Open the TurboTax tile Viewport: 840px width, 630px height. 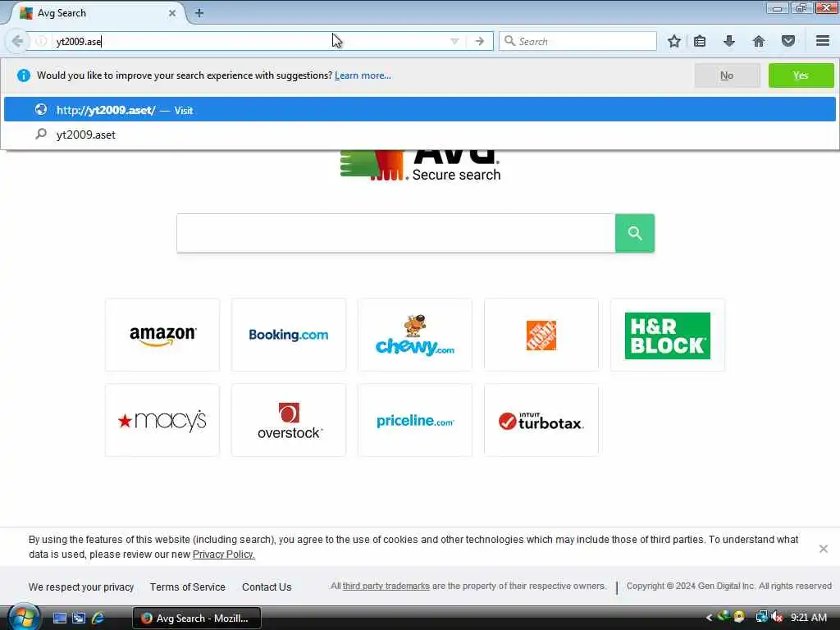click(x=541, y=420)
